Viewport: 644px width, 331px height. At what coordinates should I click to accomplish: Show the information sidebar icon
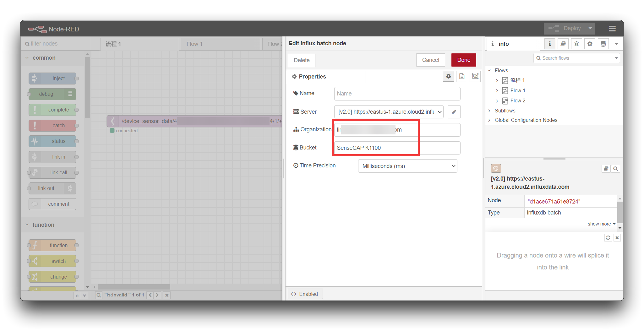[550, 44]
